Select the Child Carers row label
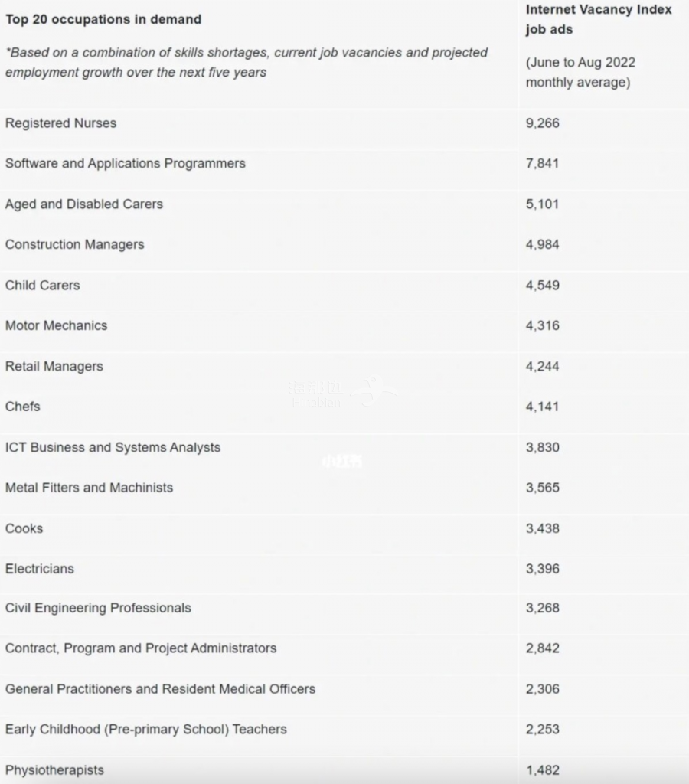 pos(42,285)
